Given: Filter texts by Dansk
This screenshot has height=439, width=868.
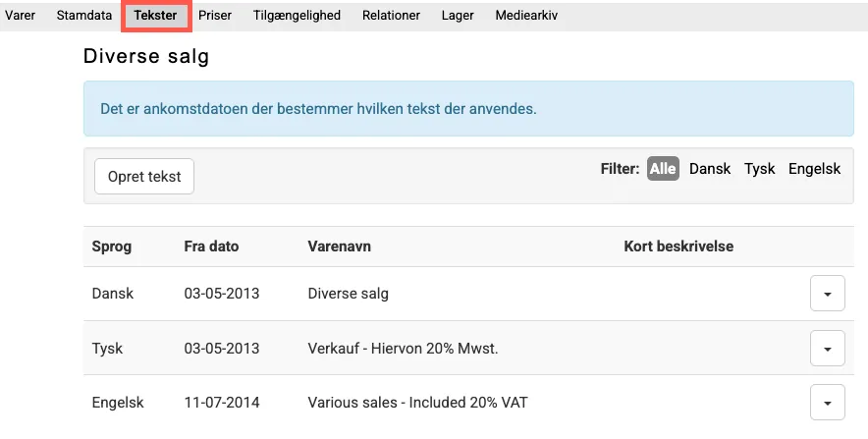Looking at the screenshot, I should click(x=710, y=169).
